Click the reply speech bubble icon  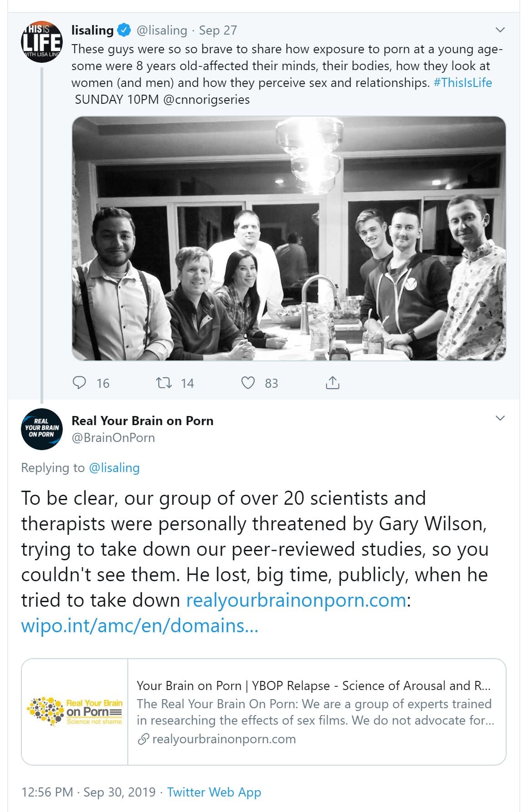tap(80, 383)
